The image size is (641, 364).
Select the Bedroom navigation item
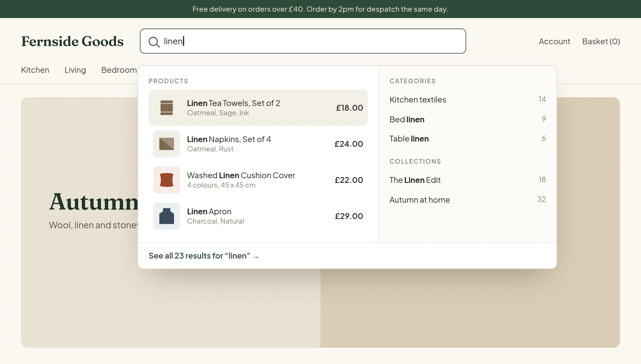click(119, 70)
